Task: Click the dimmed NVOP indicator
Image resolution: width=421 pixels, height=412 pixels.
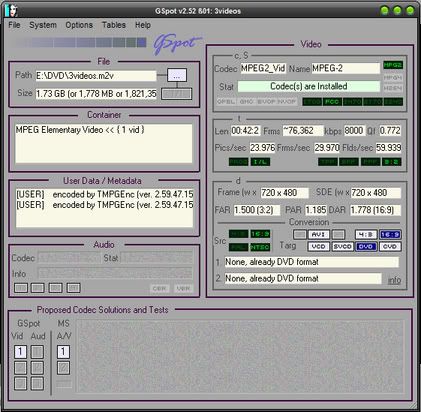Action: tap(287, 102)
